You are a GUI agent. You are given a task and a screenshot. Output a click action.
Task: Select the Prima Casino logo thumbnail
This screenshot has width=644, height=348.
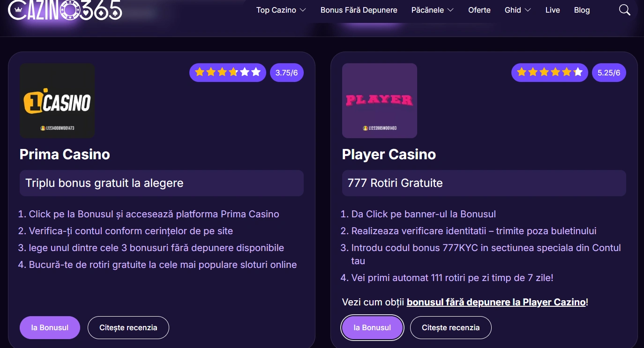click(x=57, y=100)
